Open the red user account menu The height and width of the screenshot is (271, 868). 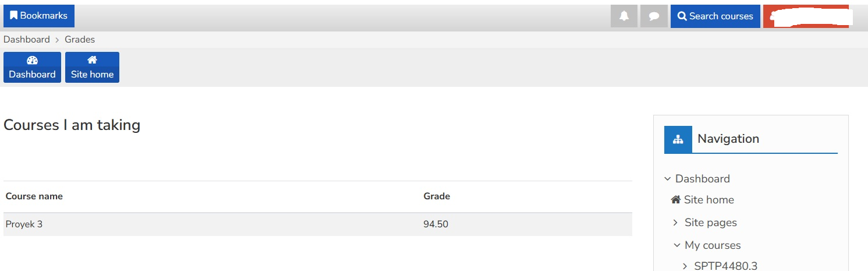(x=806, y=16)
